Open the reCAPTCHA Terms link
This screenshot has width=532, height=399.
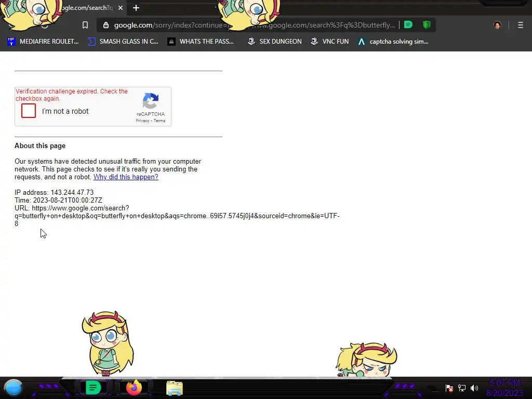pyautogui.click(x=159, y=121)
